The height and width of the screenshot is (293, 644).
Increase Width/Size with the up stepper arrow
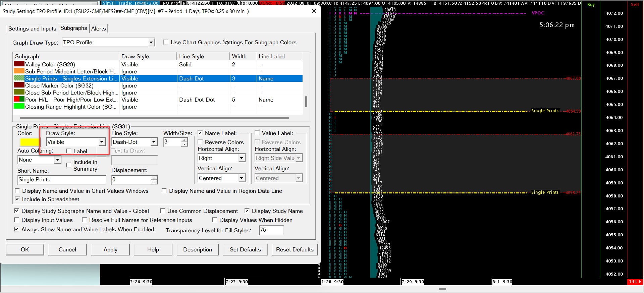pos(184,140)
